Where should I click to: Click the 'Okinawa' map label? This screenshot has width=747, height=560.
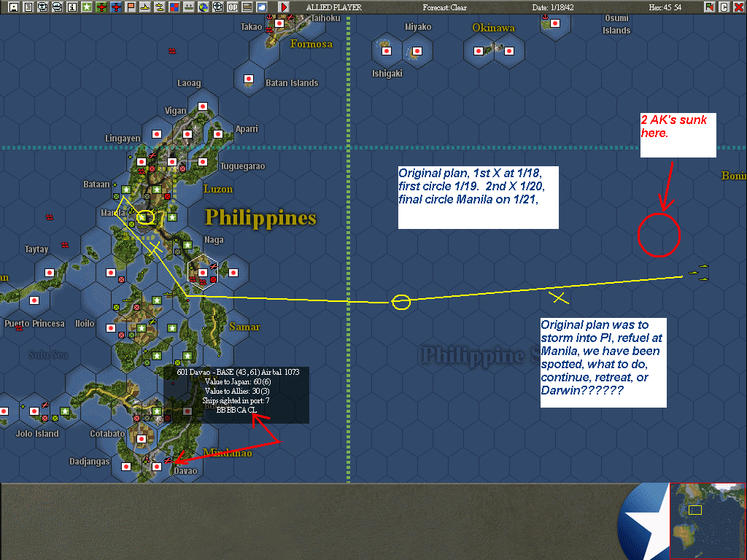494,28
